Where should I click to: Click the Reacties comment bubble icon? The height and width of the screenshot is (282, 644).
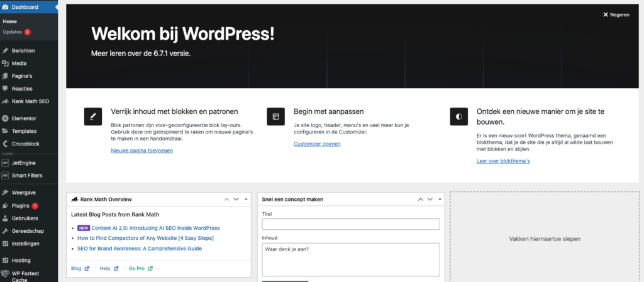5,88
